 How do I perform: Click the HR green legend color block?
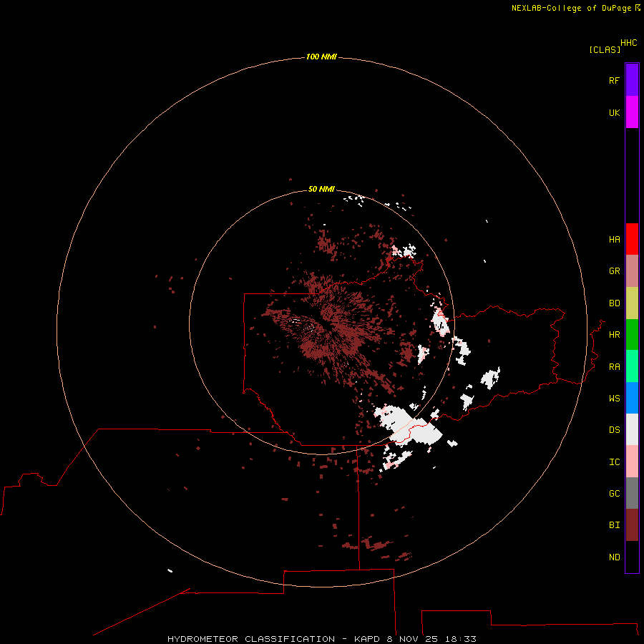click(x=632, y=335)
